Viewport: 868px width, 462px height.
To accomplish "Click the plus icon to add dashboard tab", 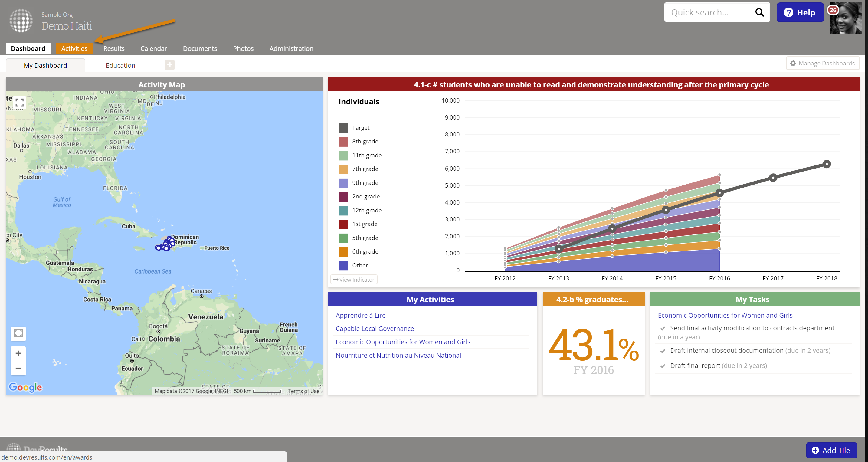I will click(x=170, y=65).
